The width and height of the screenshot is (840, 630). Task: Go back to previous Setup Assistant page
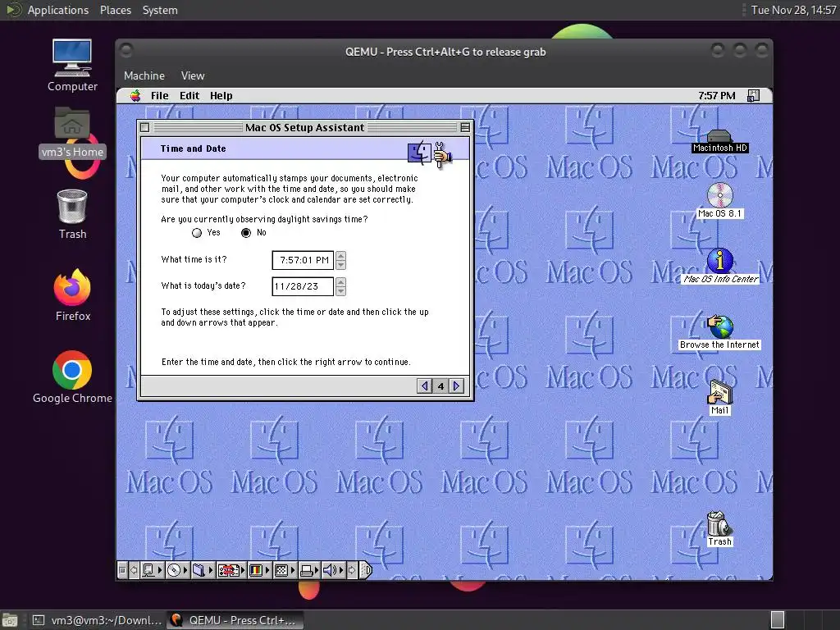point(424,386)
